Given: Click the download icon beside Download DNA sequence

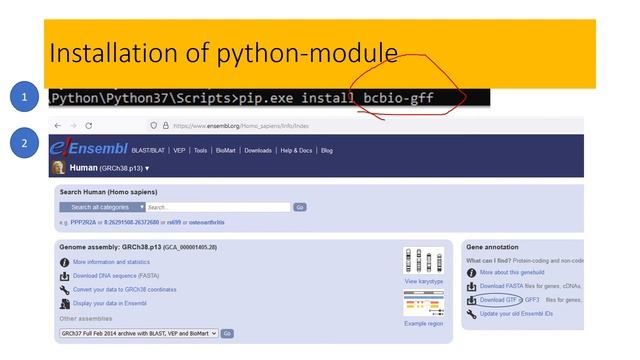Looking at the screenshot, I should [x=64, y=276].
